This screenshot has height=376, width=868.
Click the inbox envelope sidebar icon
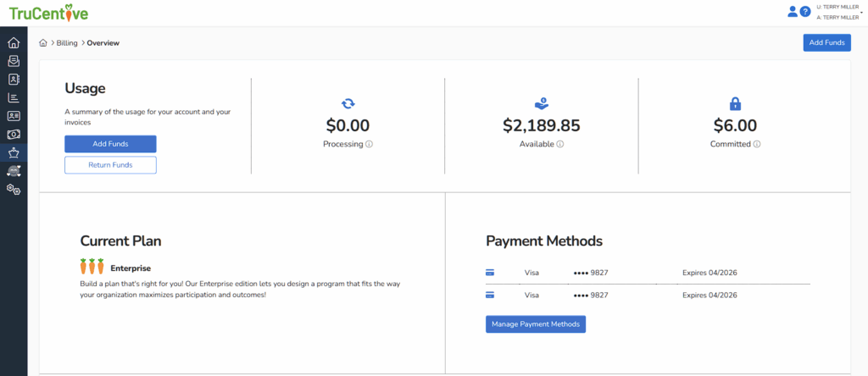[14, 61]
